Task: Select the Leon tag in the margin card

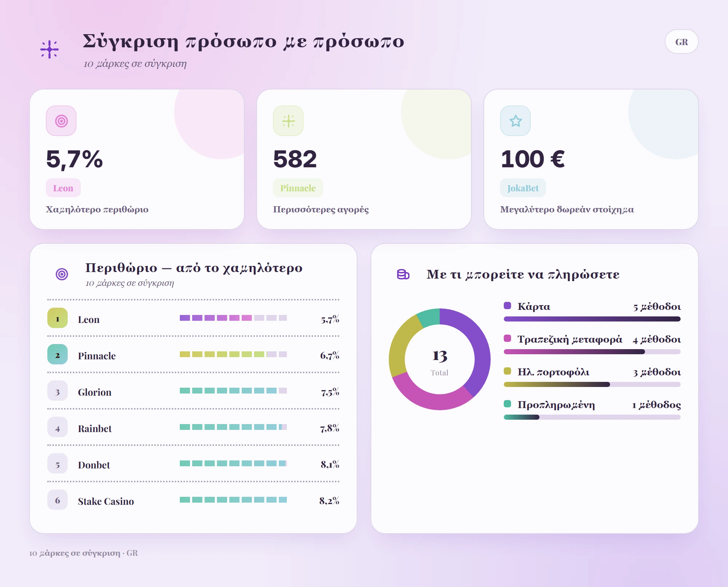Action: tap(63, 188)
